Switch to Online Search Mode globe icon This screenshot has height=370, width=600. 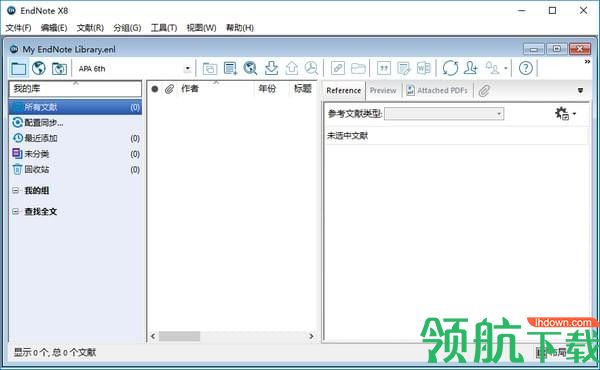39,68
